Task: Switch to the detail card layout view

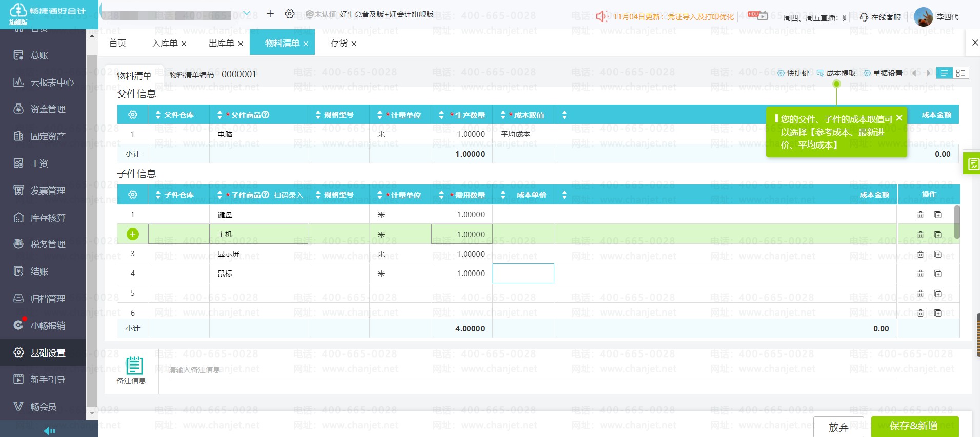Action: tap(961, 73)
